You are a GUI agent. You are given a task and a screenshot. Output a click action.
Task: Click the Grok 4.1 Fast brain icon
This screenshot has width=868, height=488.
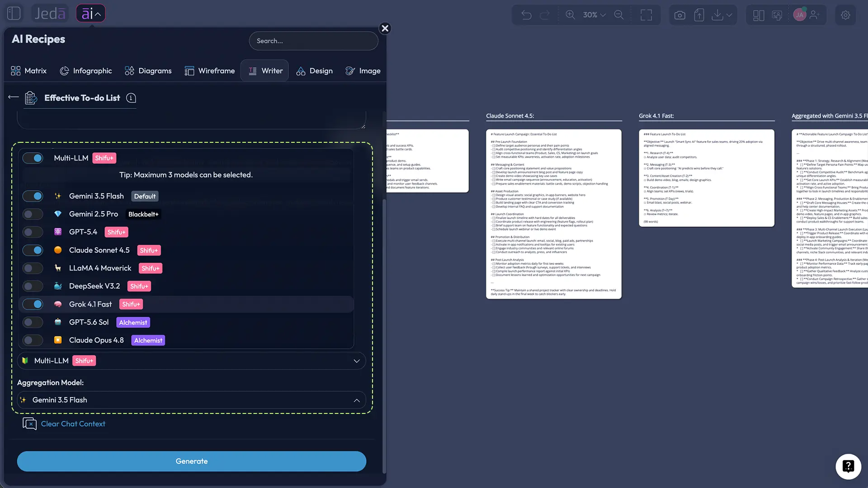click(58, 304)
